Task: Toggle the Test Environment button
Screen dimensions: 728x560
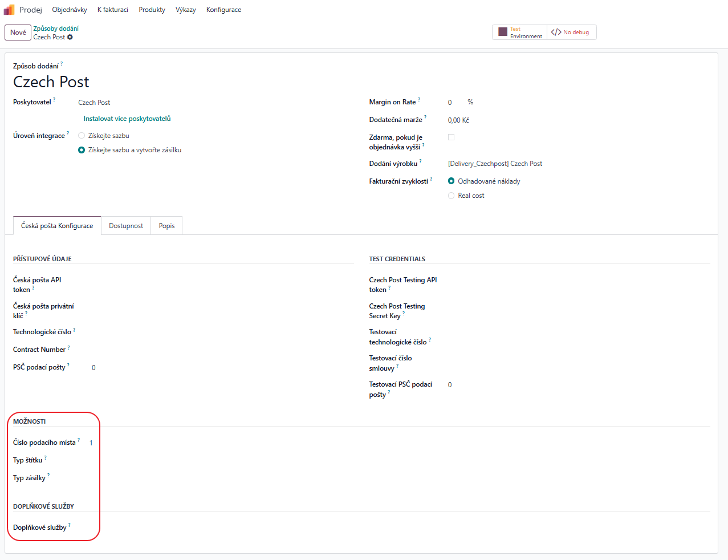Action: coord(519,32)
